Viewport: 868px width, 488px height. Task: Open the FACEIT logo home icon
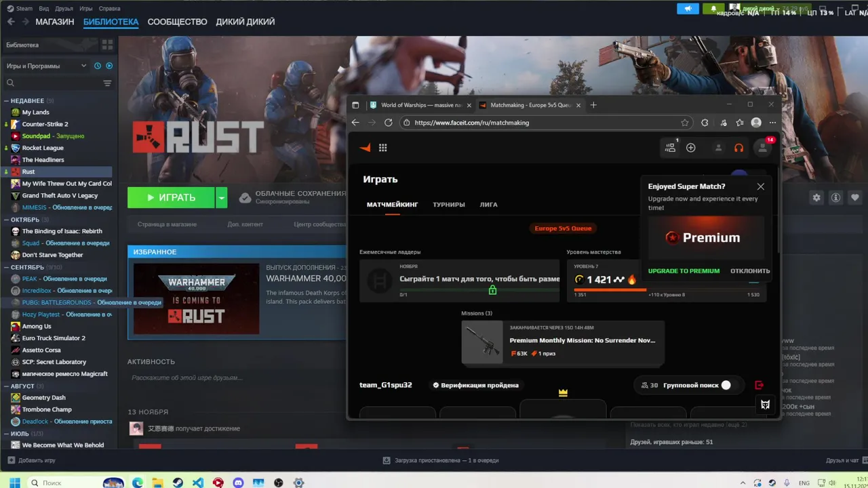pyautogui.click(x=365, y=148)
